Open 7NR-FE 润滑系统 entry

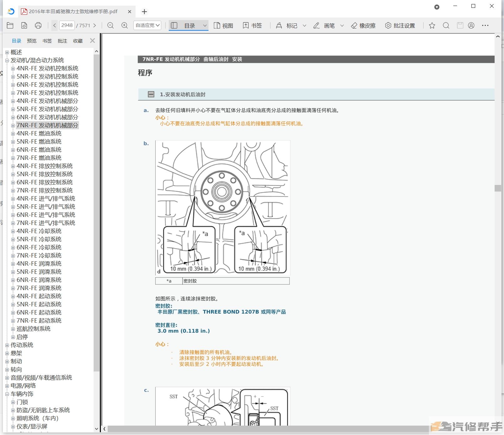(x=39, y=288)
